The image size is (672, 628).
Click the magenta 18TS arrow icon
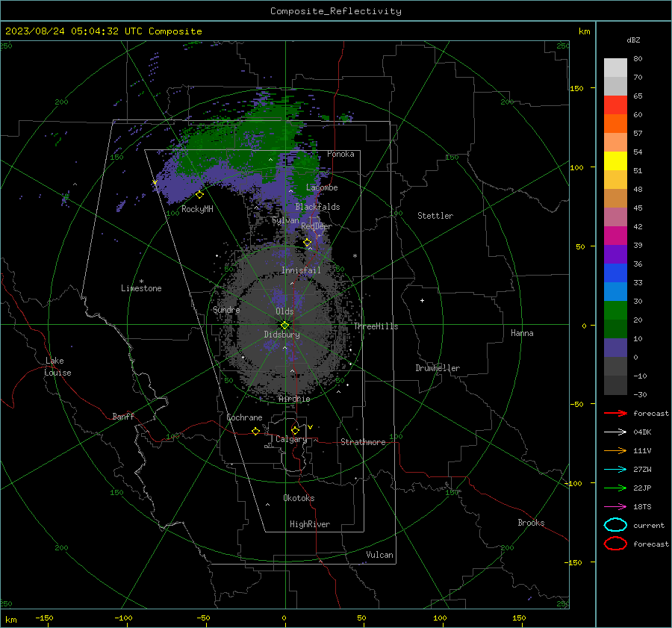point(615,506)
